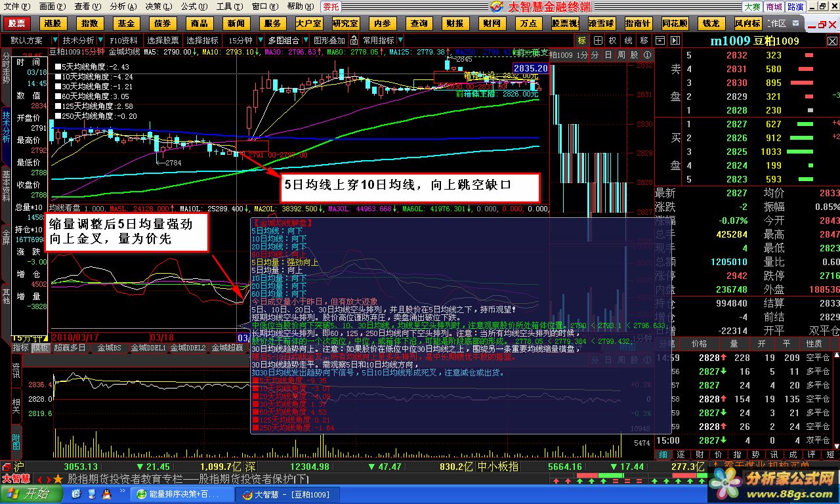Click the 标 toolbar icon
Image resolution: width=840 pixels, height=504 pixels.
point(581,40)
